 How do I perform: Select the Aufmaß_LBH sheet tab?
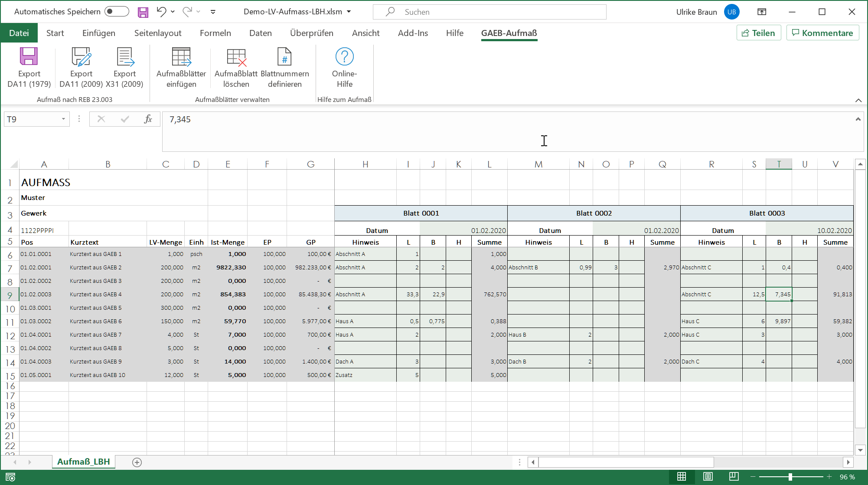(x=84, y=462)
